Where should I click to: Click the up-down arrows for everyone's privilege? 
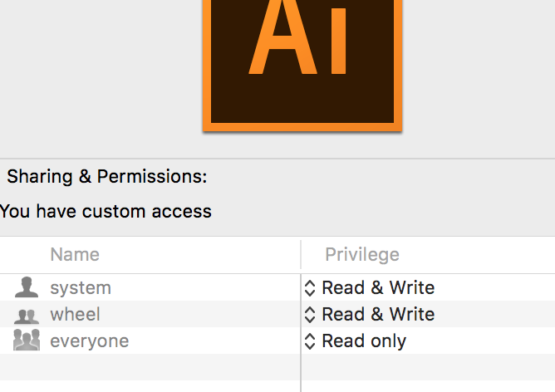(x=310, y=341)
